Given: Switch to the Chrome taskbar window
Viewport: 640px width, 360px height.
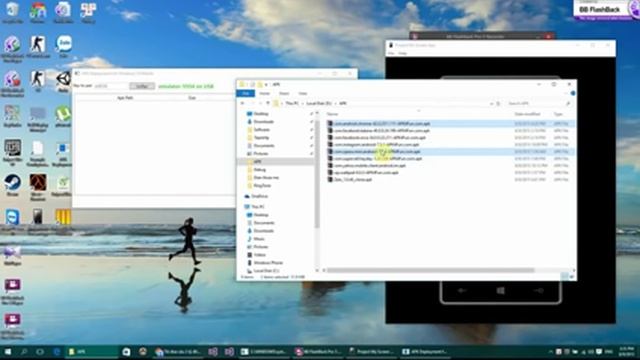Looking at the screenshot, I should click(x=178, y=352).
